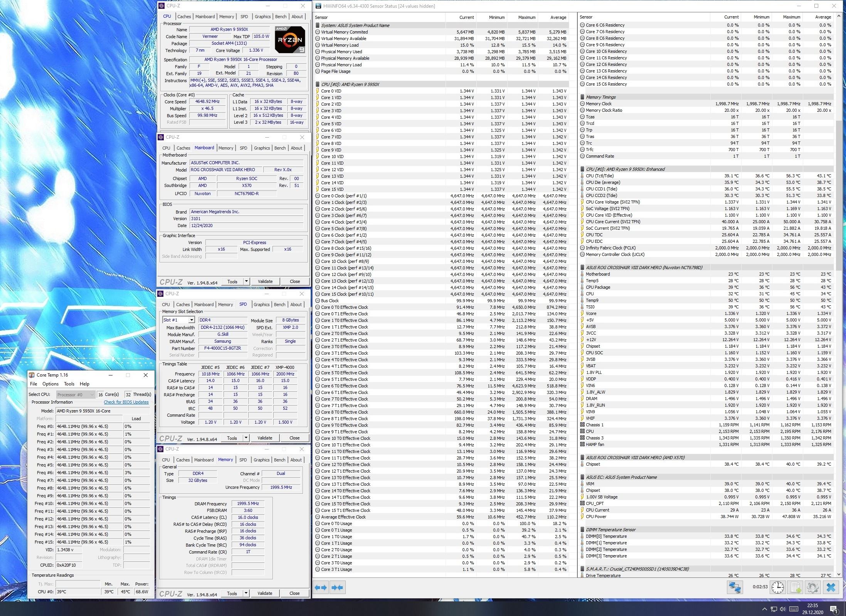
Task: Click the lightning icon beside Core 0 VID
Action: click(318, 91)
